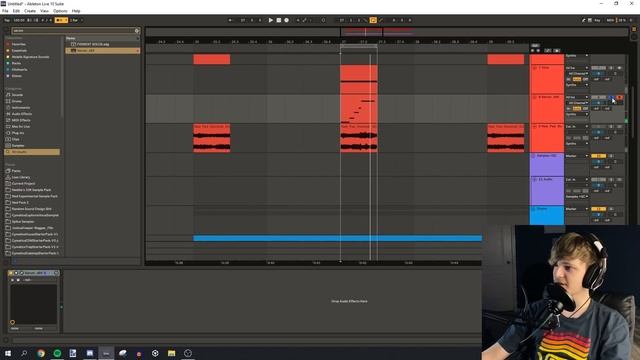
Task: Open the Help menu
Action: [76, 11]
